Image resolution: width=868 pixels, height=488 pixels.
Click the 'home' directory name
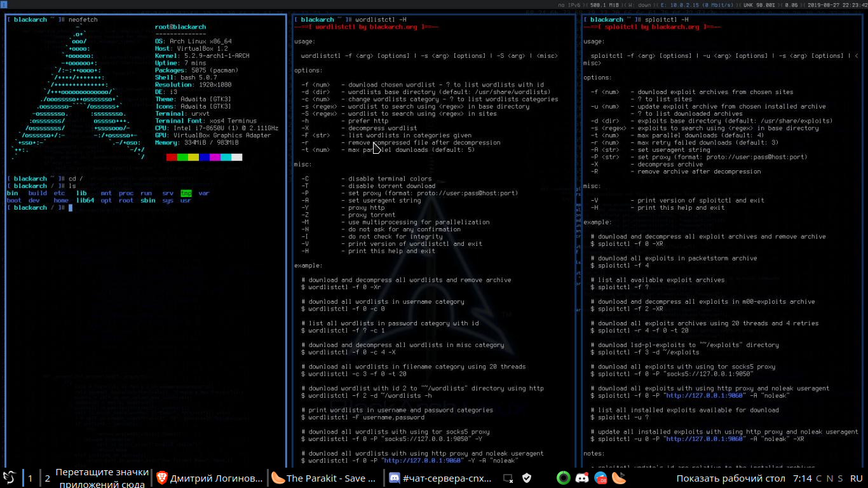[61, 200]
